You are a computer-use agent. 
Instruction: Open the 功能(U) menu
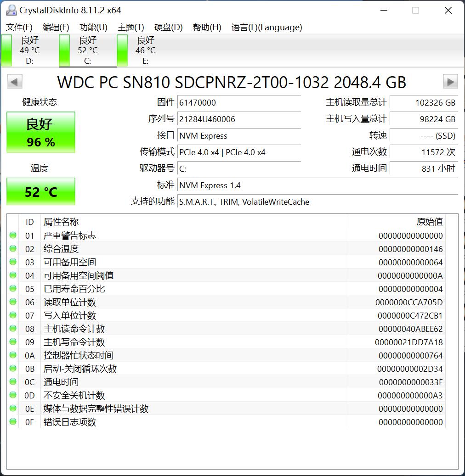(93, 28)
